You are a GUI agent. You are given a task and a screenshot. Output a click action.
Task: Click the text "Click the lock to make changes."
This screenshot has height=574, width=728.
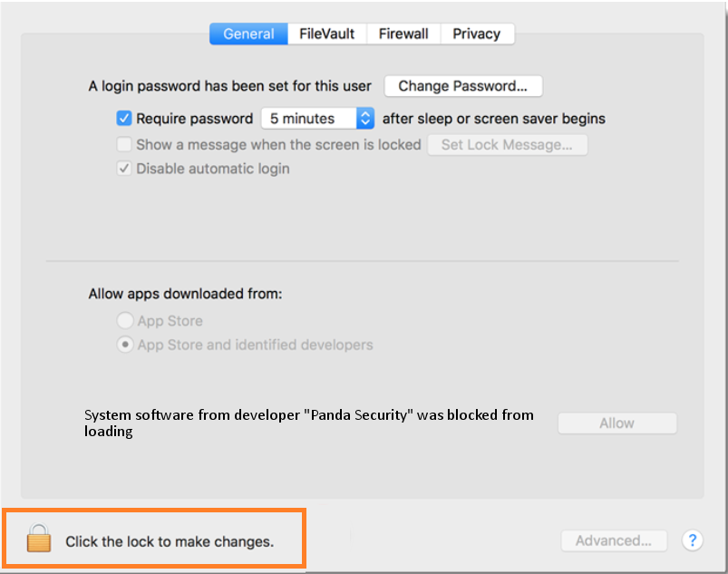pos(170,541)
